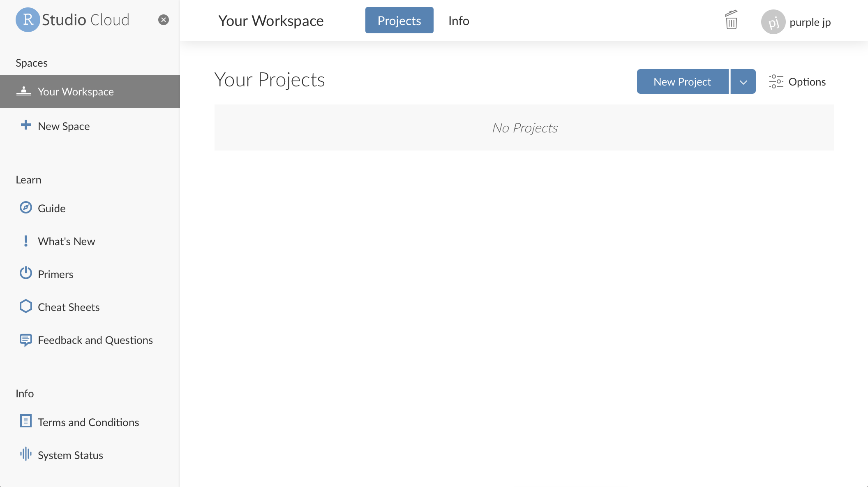The width and height of the screenshot is (868, 487).
Task: Toggle workspace view with Options
Action: click(x=797, y=81)
